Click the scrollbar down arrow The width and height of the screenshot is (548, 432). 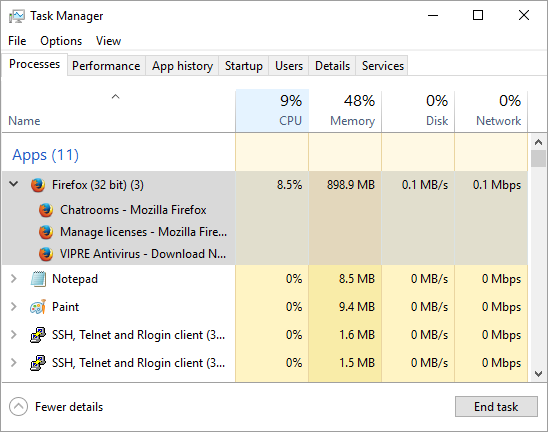pos(538,374)
